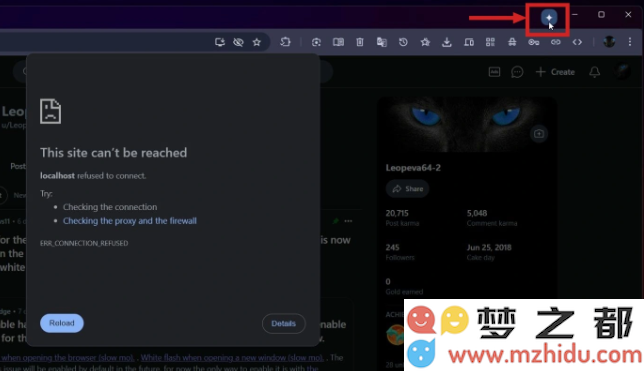
Task: Open the password key icon
Action: (534, 42)
